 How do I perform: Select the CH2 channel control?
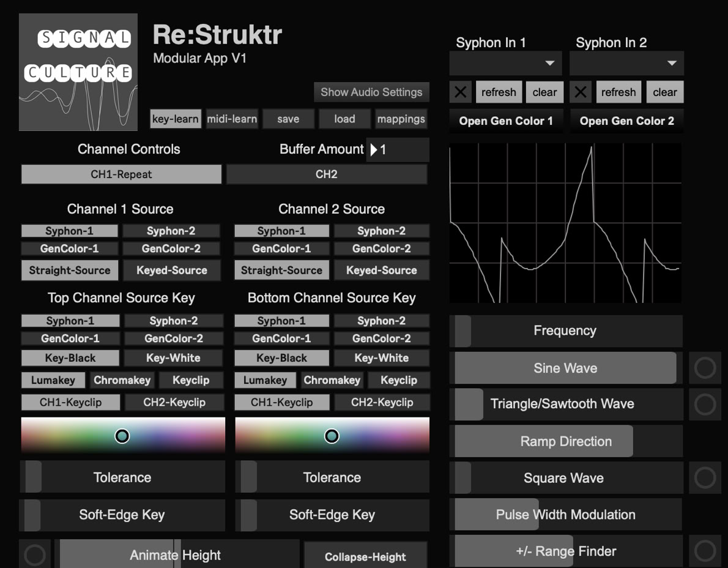point(327,174)
